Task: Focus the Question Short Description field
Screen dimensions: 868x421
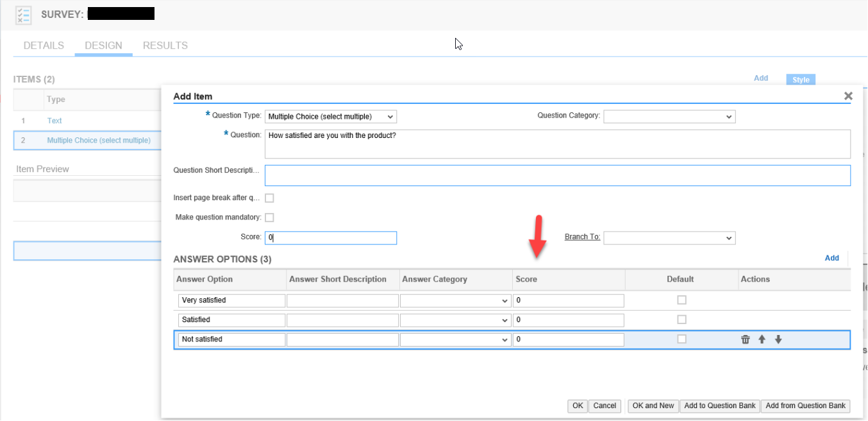Action: [x=558, y=175]
